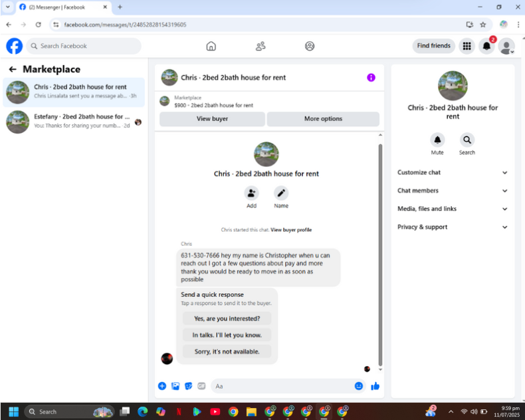This screenshot has width=525, height=420.
Task: Mute the conversation bell icon
Action: [x=437, y=140]
